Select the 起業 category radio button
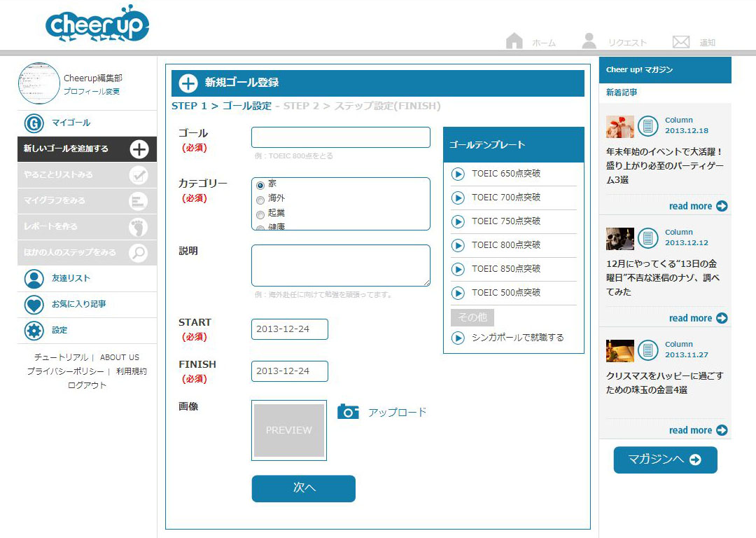Screen dimensions: 756x538 (260, 214)
